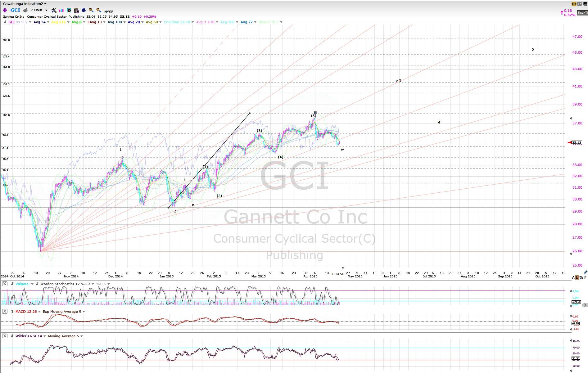Close the Volume pane with X

coord(5,284)
